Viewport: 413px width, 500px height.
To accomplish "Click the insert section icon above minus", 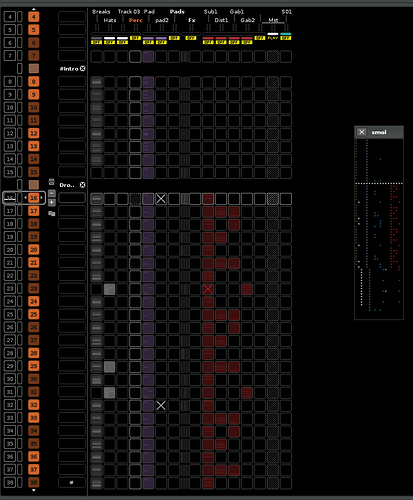I will [x=51, y=182].
